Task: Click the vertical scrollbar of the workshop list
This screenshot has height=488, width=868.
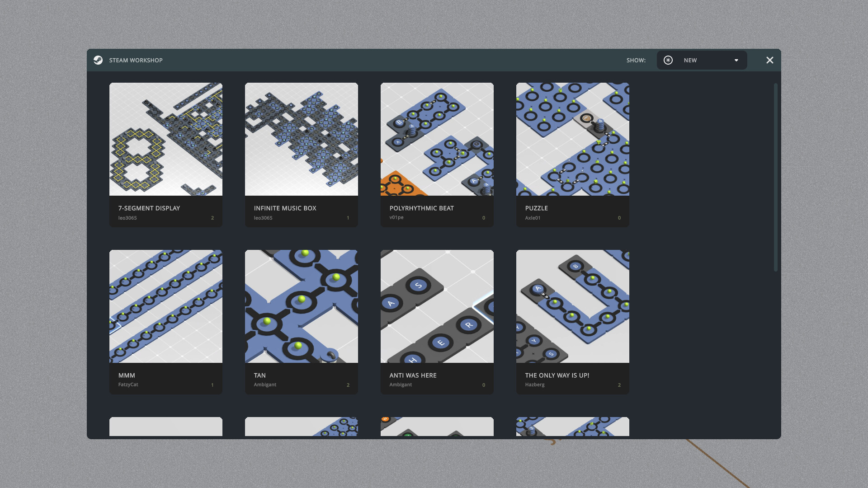Action: click(x=775, y=177)
